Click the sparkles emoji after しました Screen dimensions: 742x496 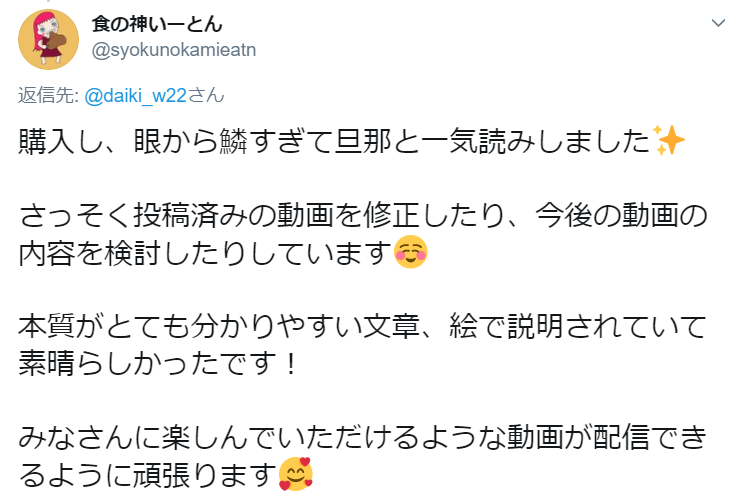coord(668,141)
